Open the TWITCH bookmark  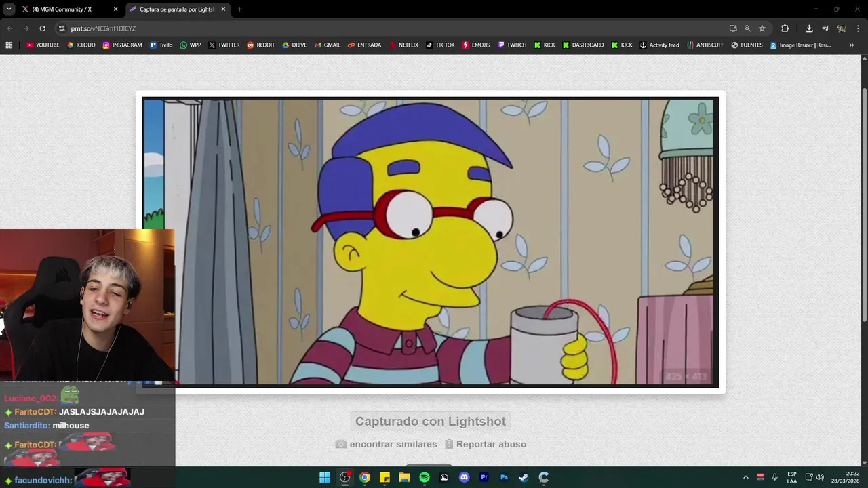[511, 45]
